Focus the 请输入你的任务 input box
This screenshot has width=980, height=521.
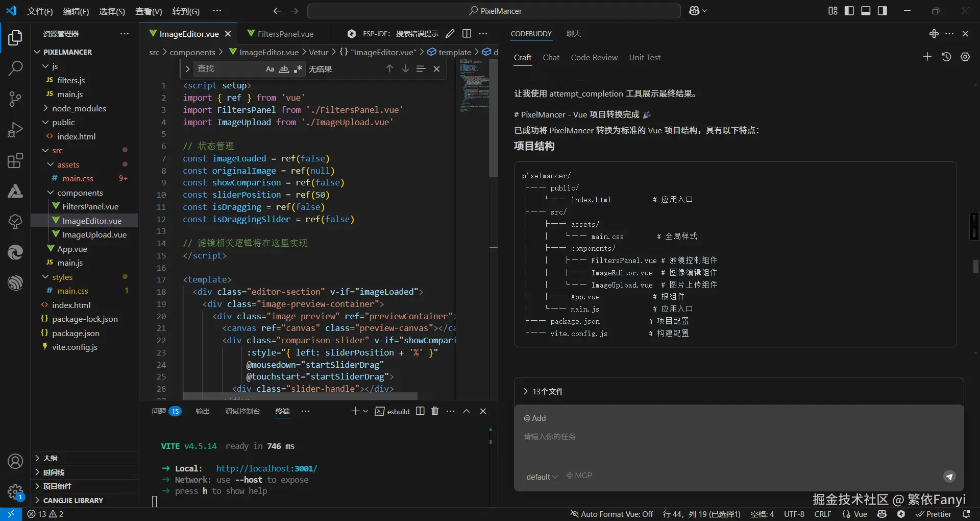pos(739,437)
